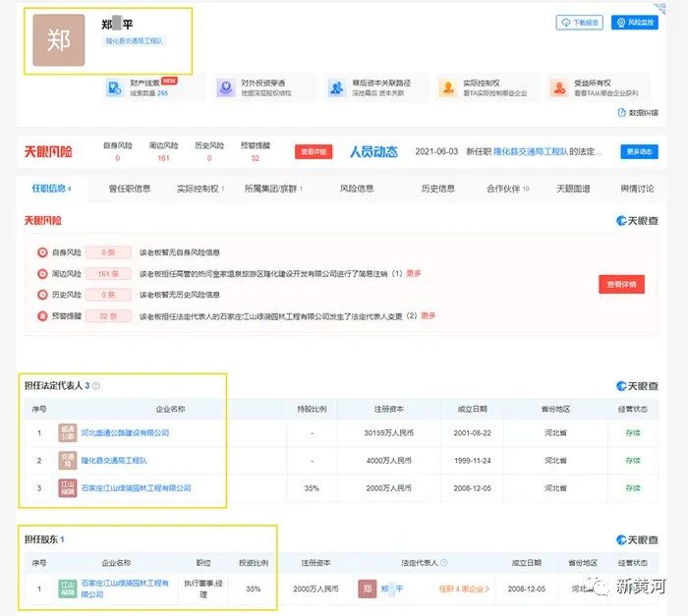Open 隆化县交通局工程队 link in the table

coord(114,460)
